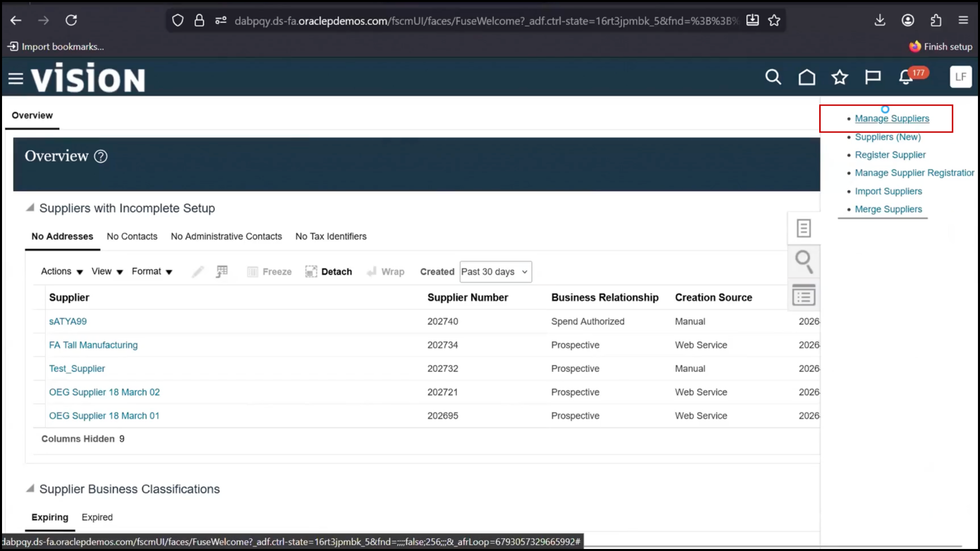Open the Conversations (chat) icon

pyautogui.click(x=873, y=77)
